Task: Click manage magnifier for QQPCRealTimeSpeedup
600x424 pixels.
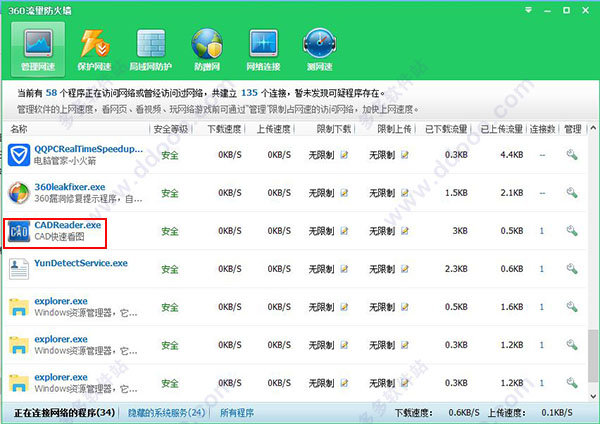Action: click(x=572, y=155)
